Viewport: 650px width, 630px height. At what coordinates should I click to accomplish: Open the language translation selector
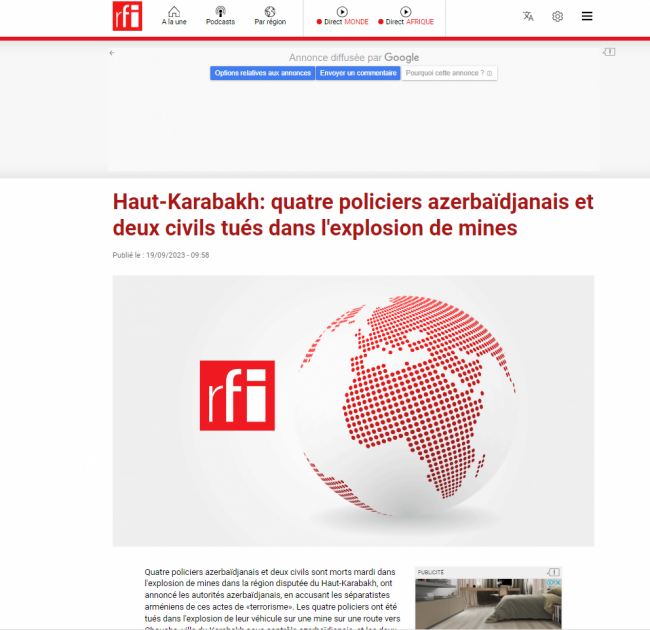[528, 16]
